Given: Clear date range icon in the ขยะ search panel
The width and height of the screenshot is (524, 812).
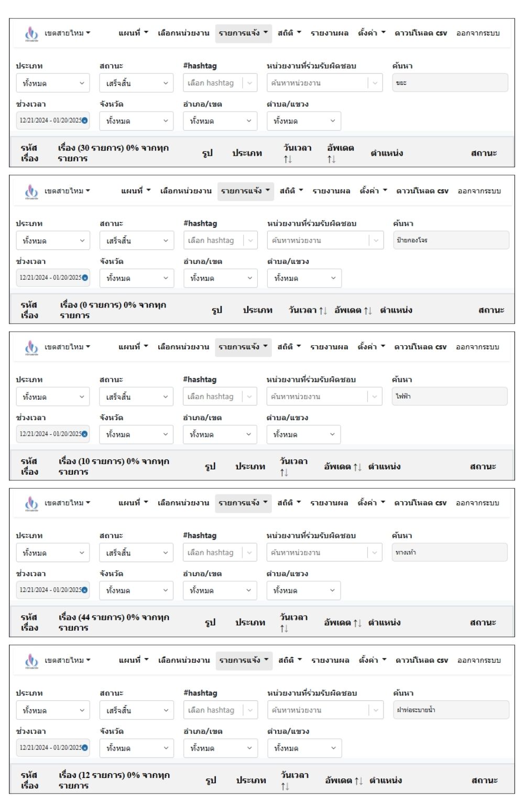Looking at the screenshot, I should [85, 120].
